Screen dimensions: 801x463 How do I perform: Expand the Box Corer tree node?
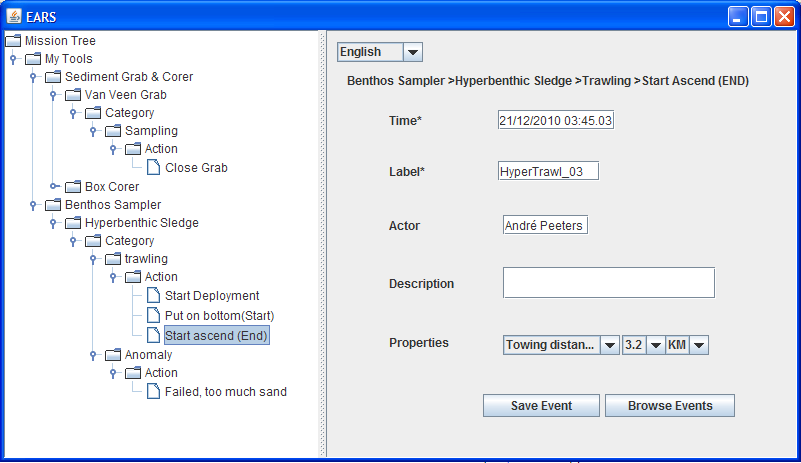53,186
